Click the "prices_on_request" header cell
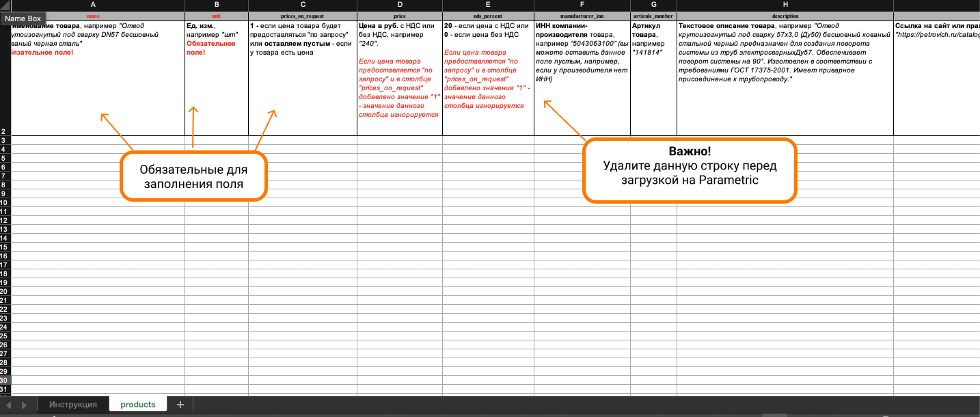 click(303, 16)
